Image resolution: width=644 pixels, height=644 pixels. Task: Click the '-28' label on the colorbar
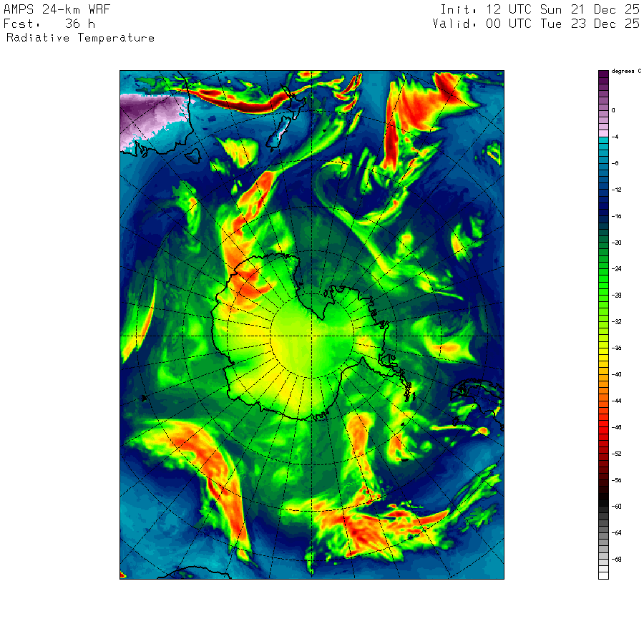(x=616, y=296)
